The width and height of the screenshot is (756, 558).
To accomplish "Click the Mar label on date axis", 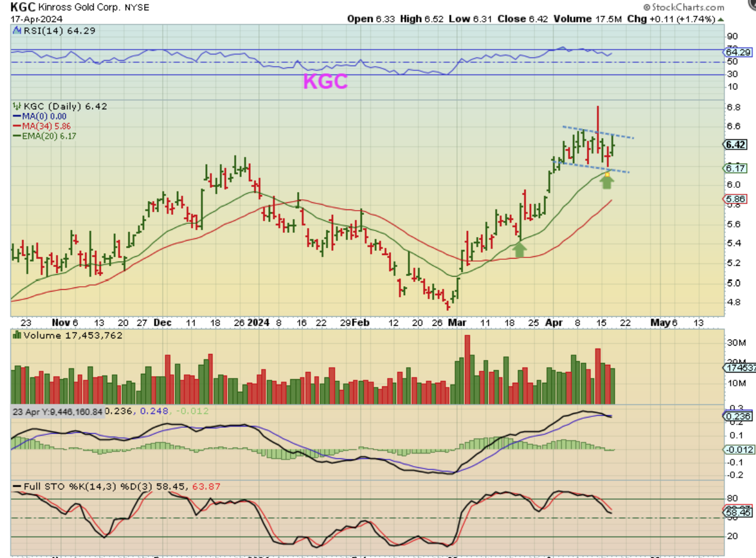I will [x=457, y=322].
